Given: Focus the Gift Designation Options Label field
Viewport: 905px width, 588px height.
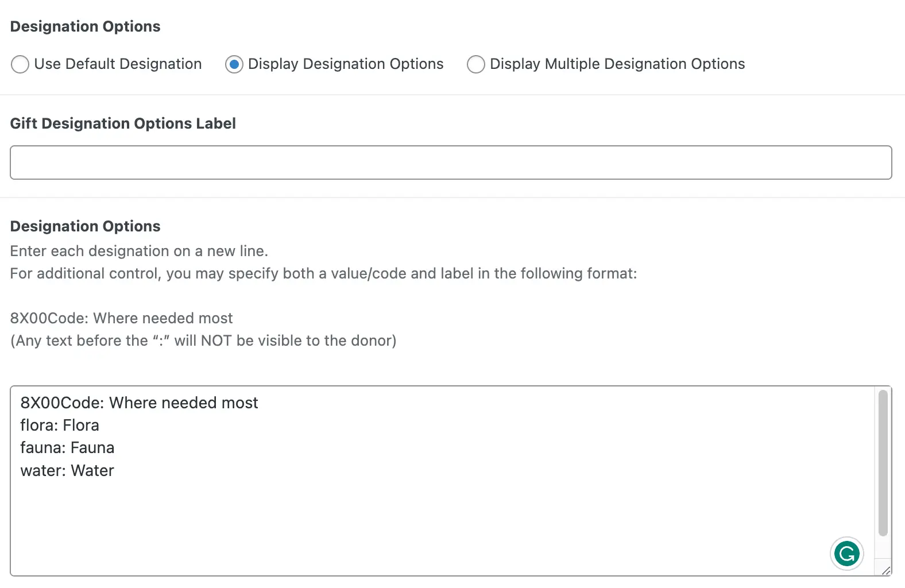Looking at the screenshot, I should coord(451,163).
